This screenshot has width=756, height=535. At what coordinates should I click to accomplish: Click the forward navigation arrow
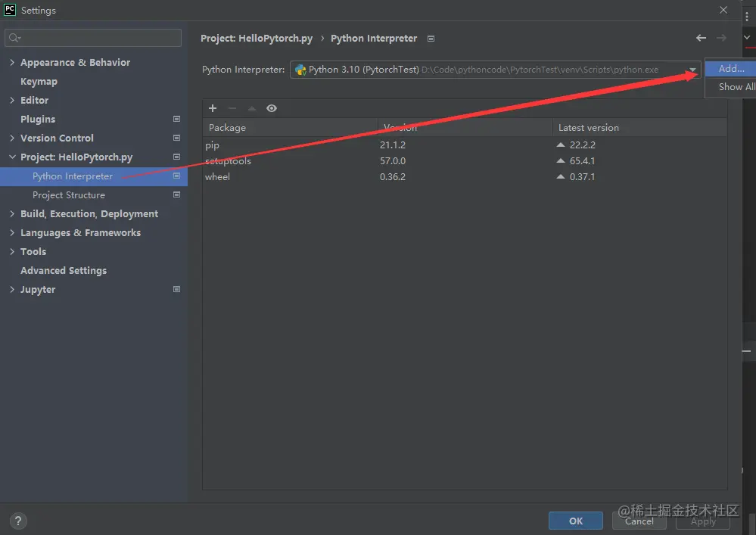721,38
